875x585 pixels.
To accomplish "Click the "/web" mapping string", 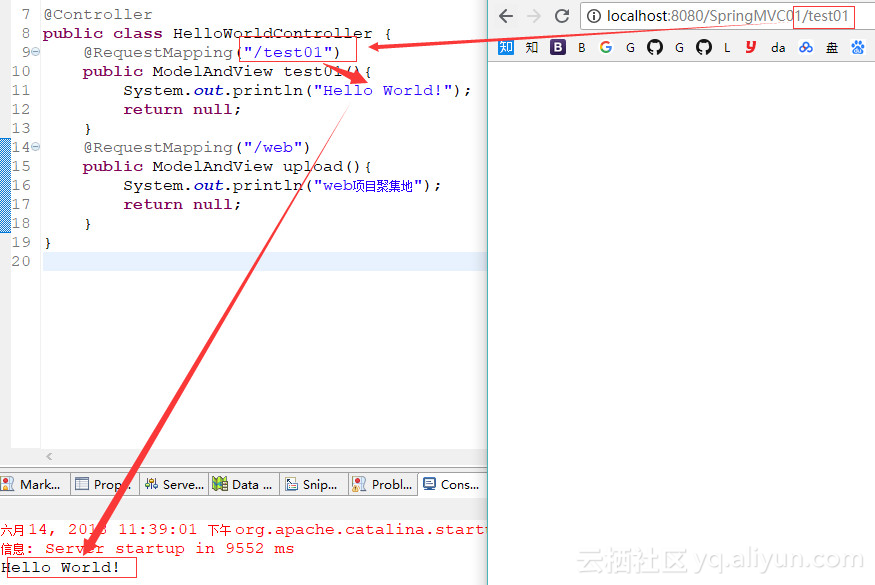I will pyautogui.click(x=273, y=147).
